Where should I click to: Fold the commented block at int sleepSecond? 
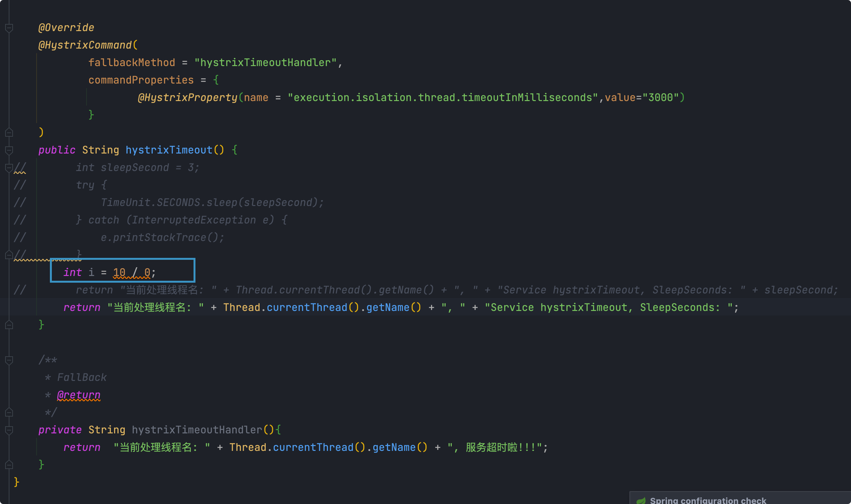[x=9, y=168]
